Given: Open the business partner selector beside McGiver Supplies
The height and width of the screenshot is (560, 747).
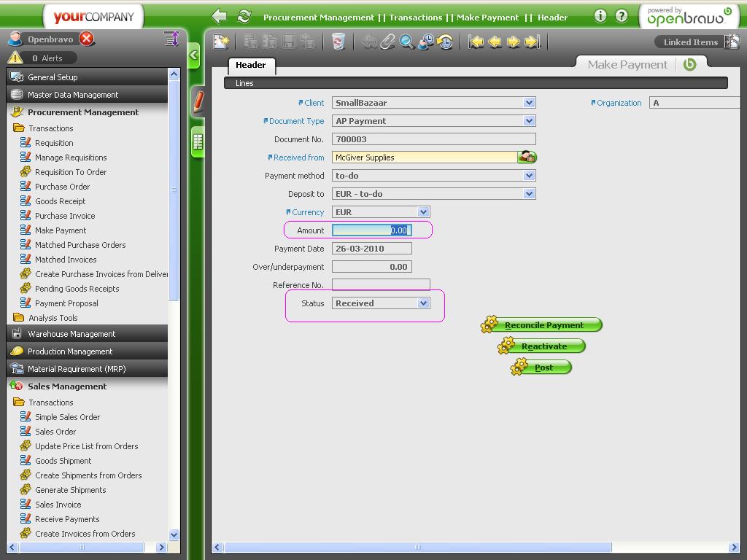Looking at the screenshot, I should point(527,157).
